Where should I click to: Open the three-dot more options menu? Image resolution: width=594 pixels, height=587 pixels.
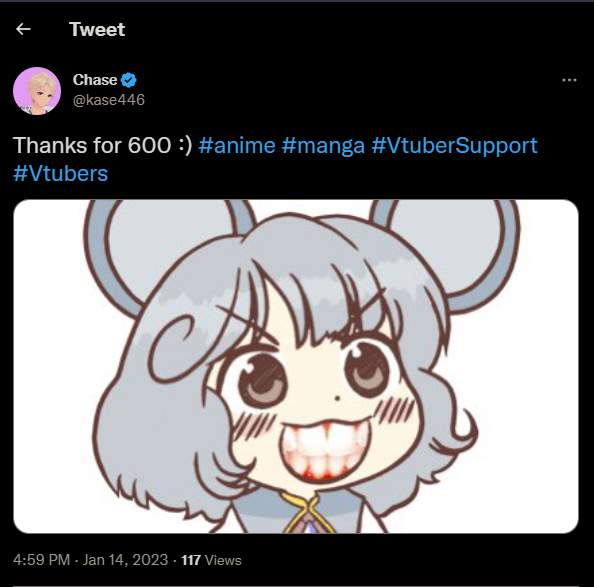[x=569, y=80]
